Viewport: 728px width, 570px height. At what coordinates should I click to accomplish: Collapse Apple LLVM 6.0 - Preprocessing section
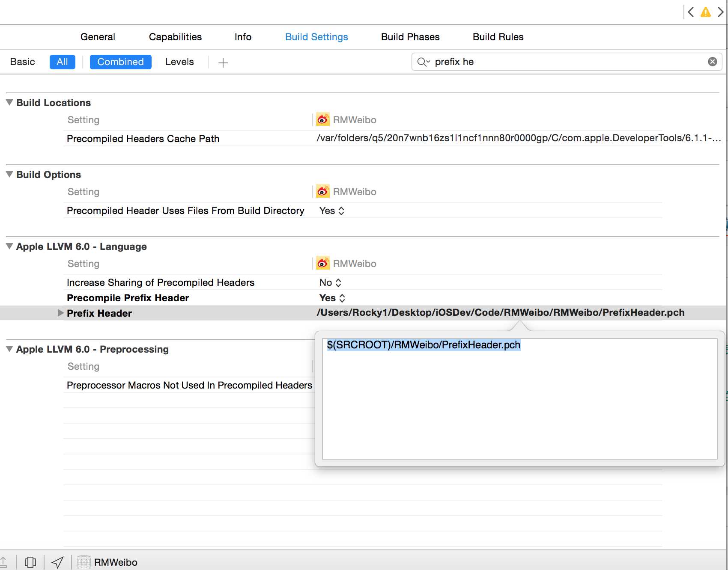pos(9,349)
